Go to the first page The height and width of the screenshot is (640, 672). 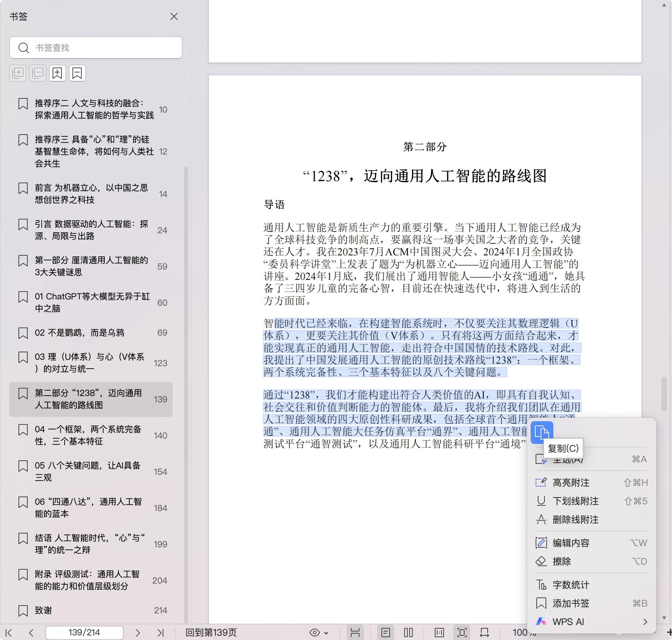(9, 633)
